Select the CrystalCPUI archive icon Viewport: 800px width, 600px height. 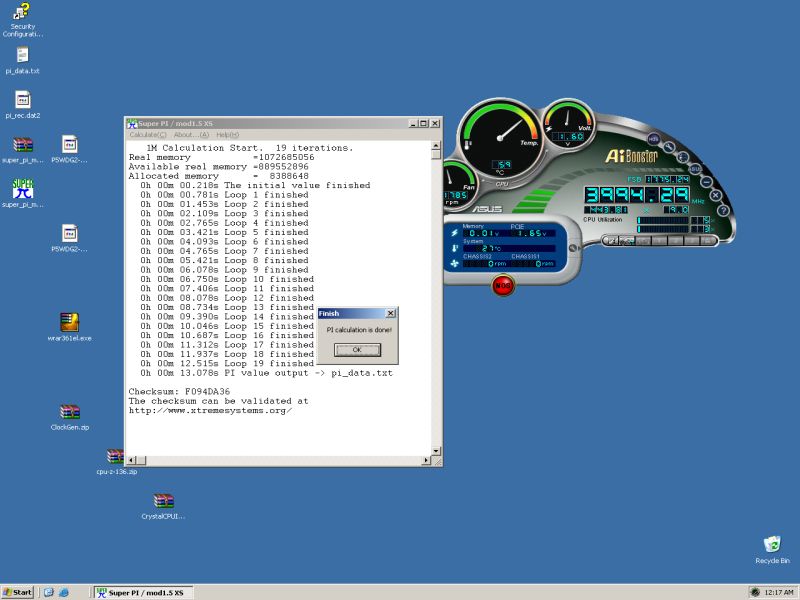tap(163, 506)
